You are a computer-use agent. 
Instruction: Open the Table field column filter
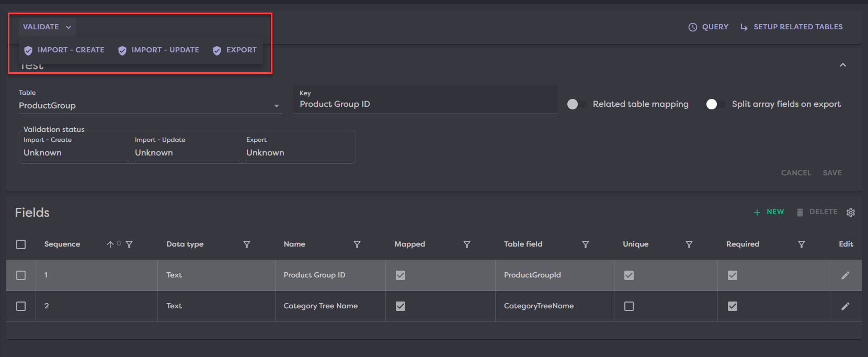point(586,244)
